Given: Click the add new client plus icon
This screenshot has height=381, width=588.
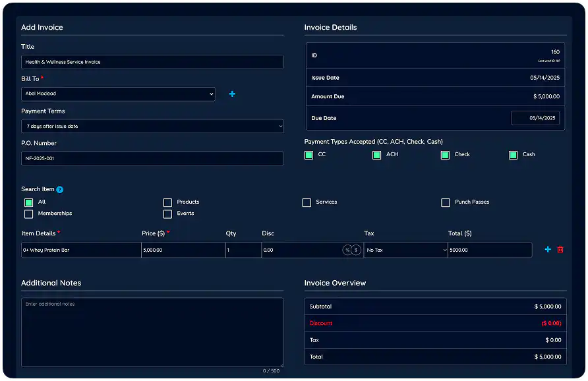Looking at the screenshot, I should point(232,94).
